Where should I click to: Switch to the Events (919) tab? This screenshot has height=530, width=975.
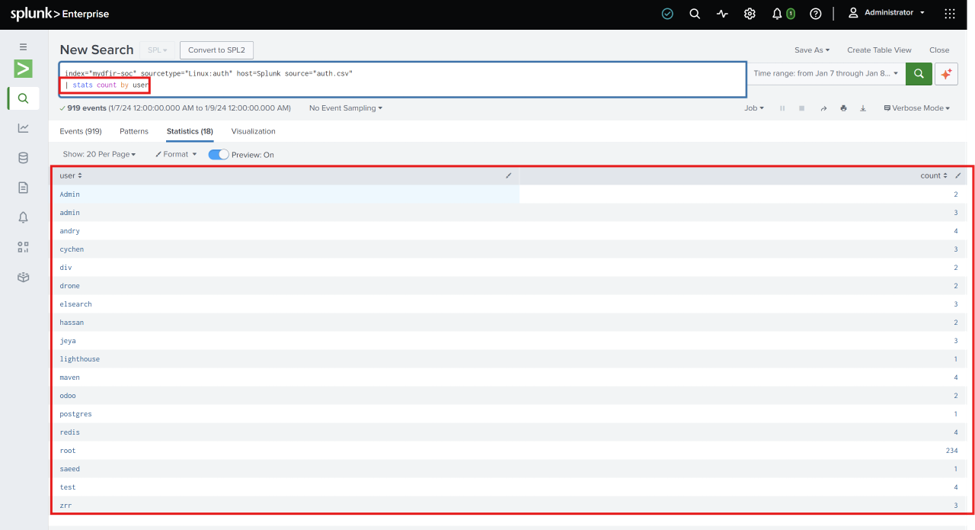tap(80, 131)
